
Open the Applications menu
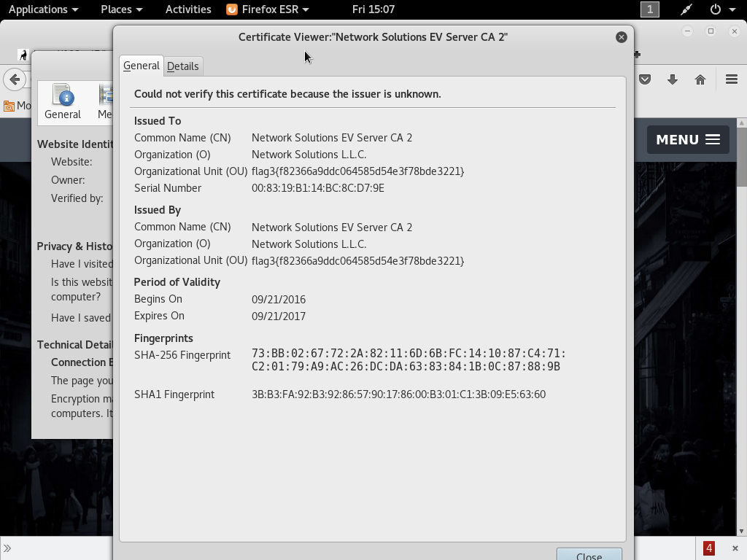[x=43, y=9]
